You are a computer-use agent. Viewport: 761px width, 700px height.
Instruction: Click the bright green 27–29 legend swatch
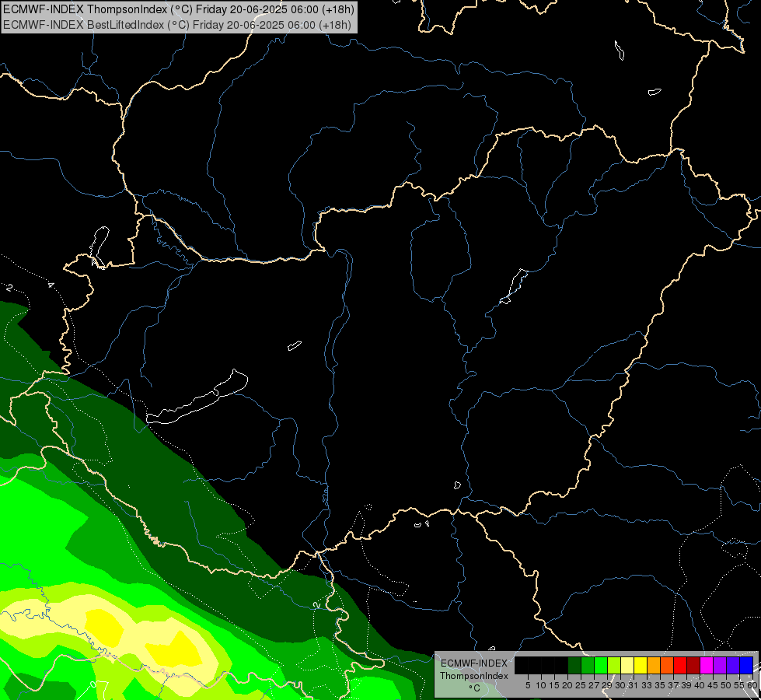pos(601,665)
